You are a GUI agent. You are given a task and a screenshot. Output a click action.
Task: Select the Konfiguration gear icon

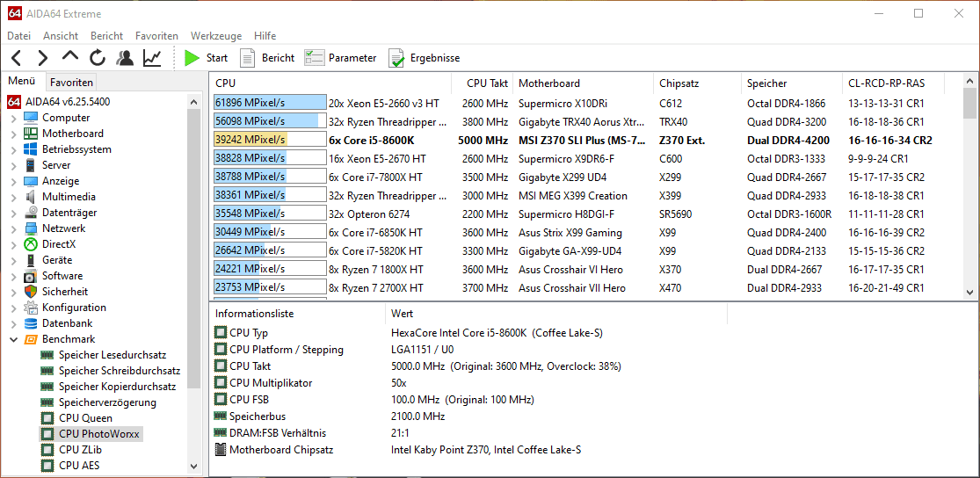pyautogui.click(x=31, y=308)
